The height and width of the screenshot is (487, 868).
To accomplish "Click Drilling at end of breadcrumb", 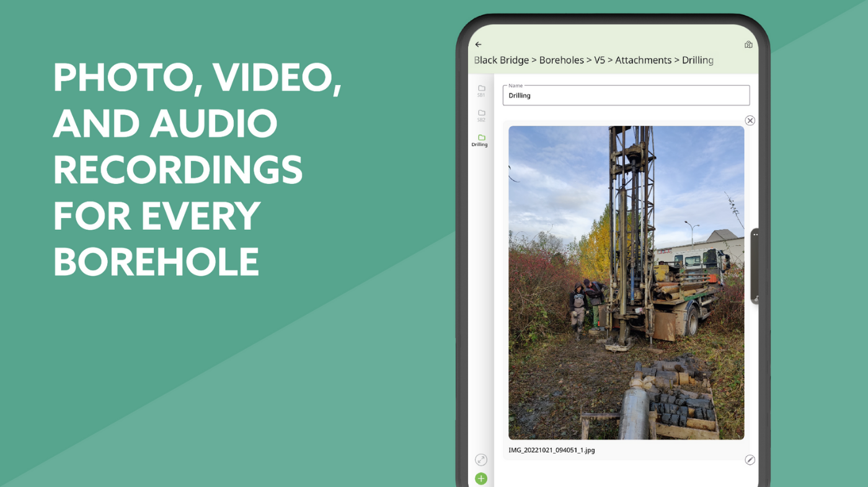I will click(697, 60).
